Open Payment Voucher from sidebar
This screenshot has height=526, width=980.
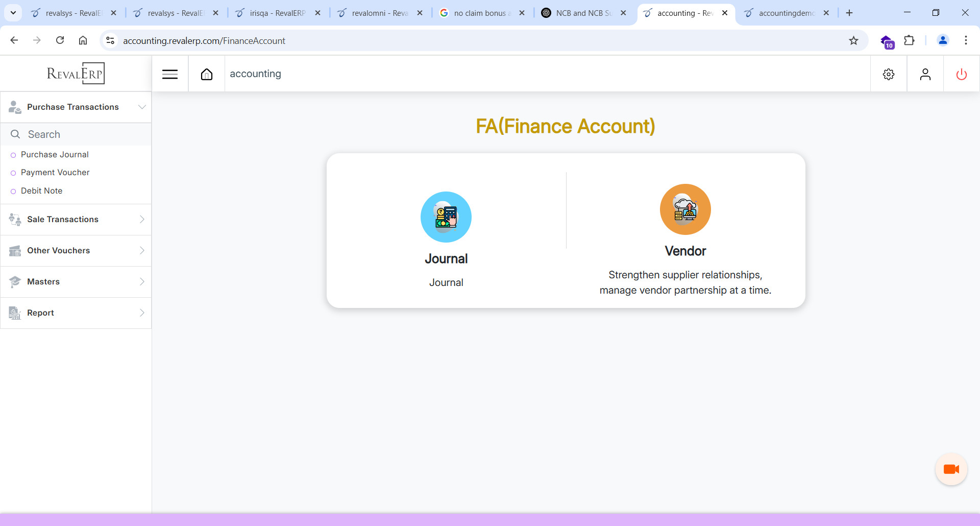point(55,173)
